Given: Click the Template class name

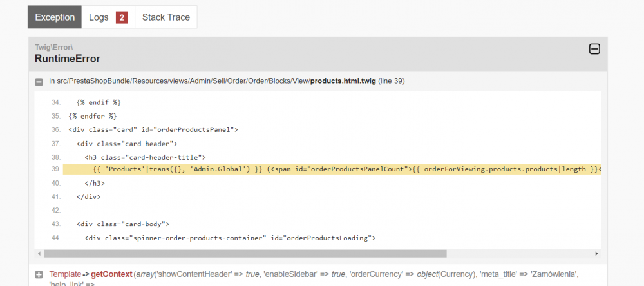Looking at the screenshot, I should click(x=65, y=274).
